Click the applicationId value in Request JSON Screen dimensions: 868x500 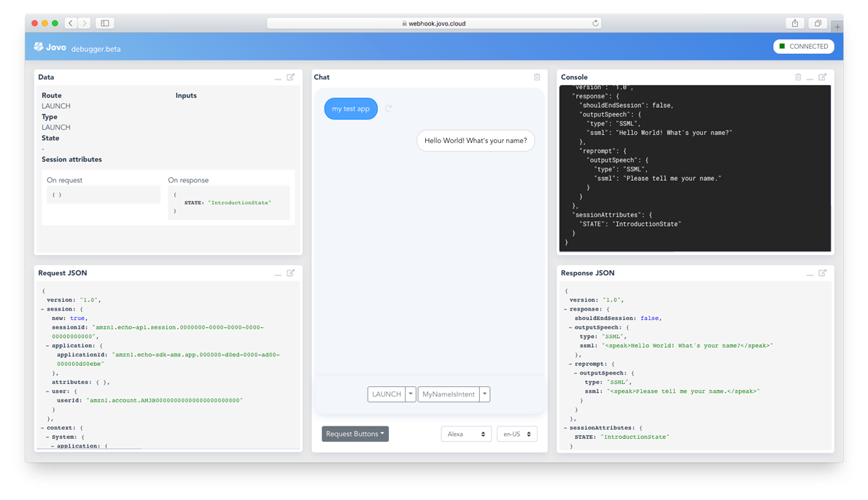(x=168, y=359)
